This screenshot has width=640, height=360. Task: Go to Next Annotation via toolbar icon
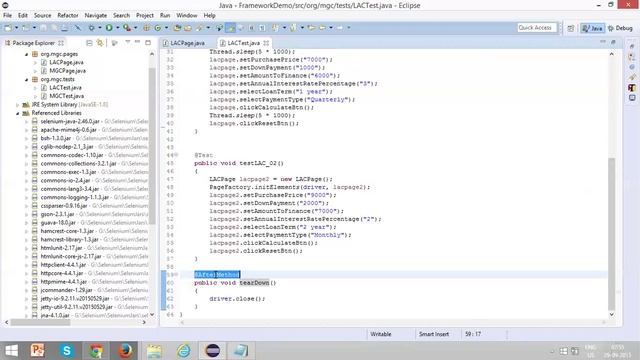[x=276, y=28]
